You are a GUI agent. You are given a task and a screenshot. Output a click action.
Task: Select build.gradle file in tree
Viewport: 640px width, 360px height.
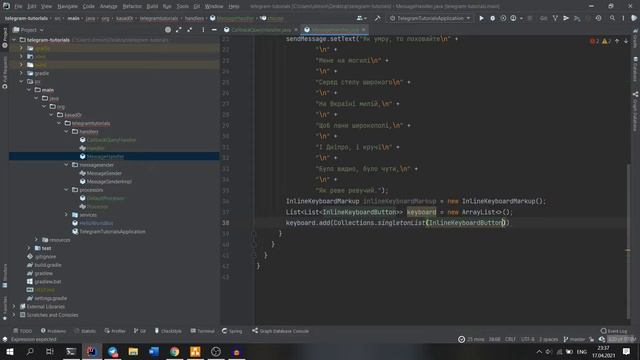pyautogui.click(x=47, y=265)
